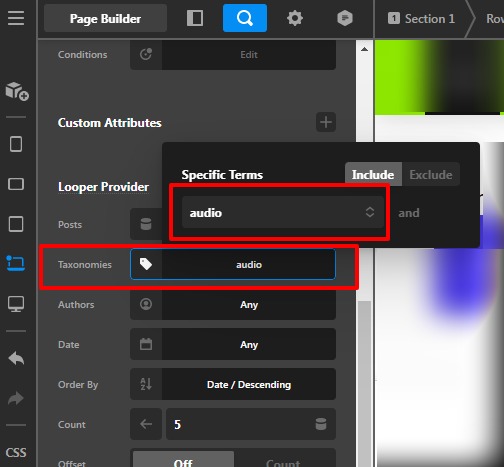This screenshot has height=467, width=504.
Task: Click the Looper Provider heading
Action: (x=103, y=187)
